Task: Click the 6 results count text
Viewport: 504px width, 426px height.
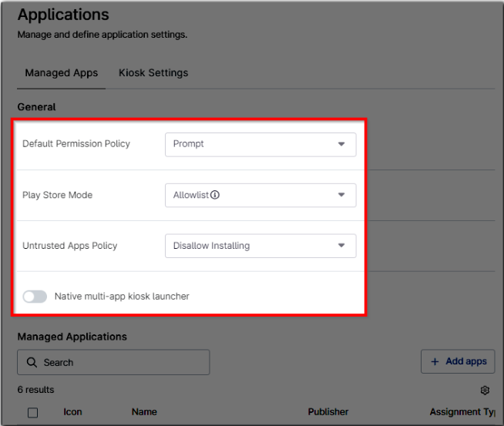Action: point(36,390)
